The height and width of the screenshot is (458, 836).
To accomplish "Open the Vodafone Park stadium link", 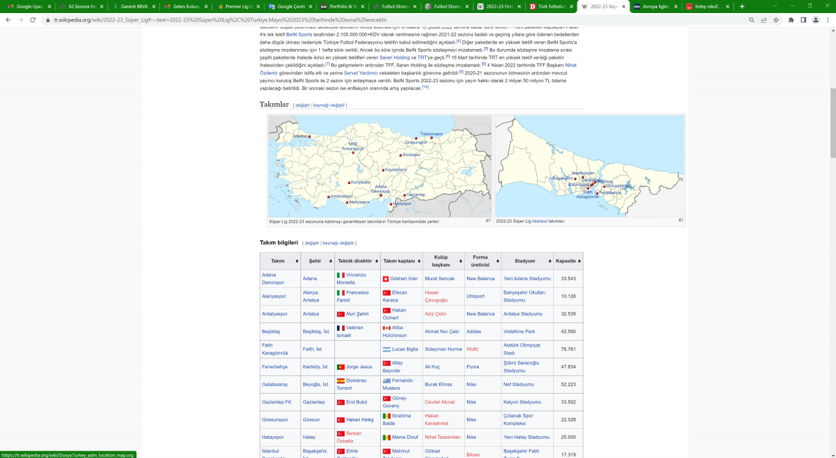I will pyautogui.click(x=519, y=331).
